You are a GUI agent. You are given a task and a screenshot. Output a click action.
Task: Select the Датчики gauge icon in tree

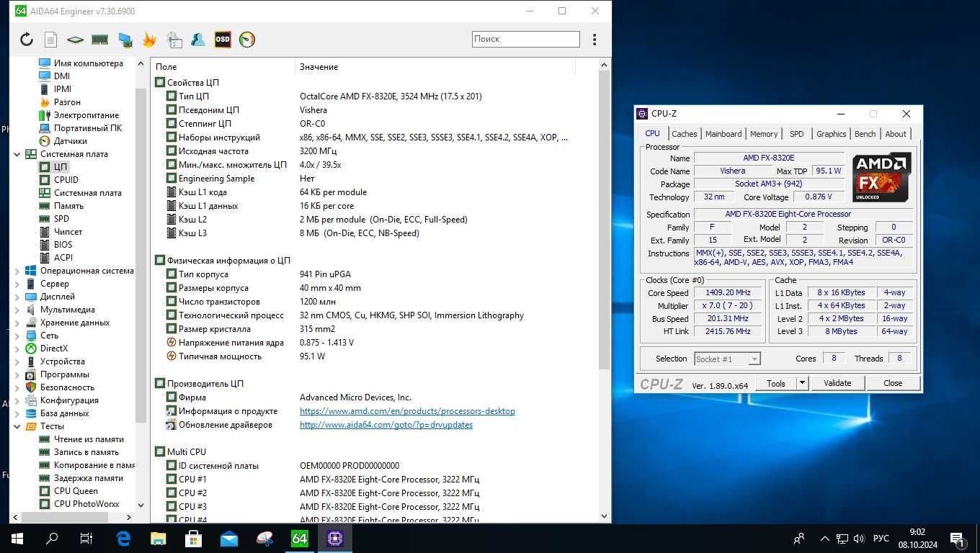click(45, 141)
